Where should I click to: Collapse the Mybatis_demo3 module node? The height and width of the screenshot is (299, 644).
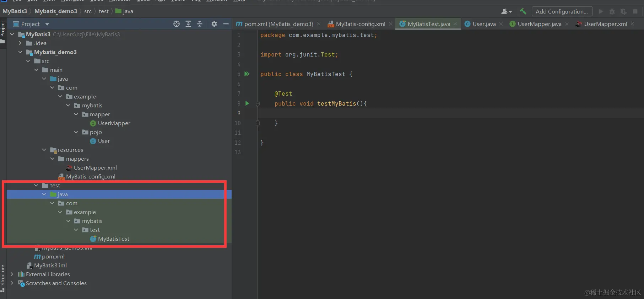[20, 52]
